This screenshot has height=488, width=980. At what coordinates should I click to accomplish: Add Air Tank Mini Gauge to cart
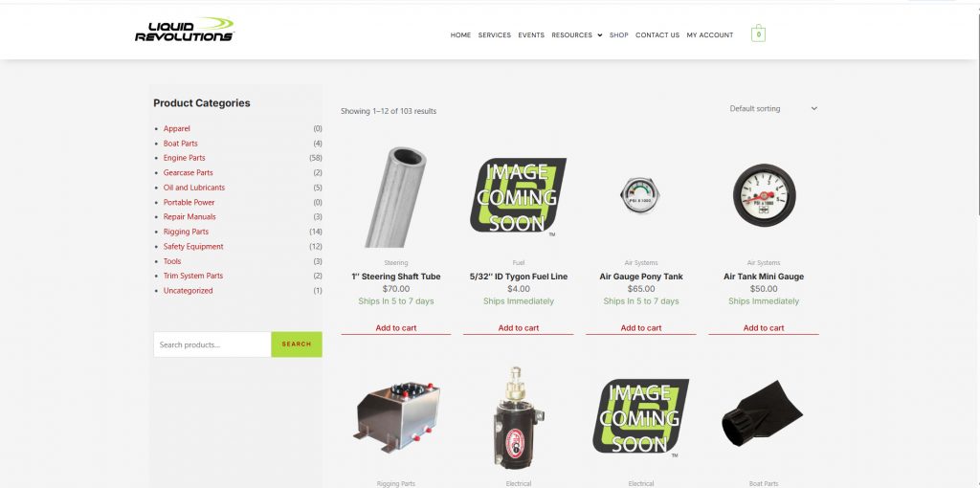pyautogui.click(x=763, y=328)
